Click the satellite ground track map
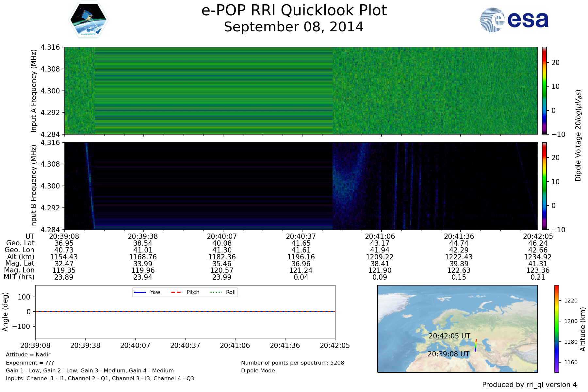The image size is (588, 392). (x=457, y=329)
